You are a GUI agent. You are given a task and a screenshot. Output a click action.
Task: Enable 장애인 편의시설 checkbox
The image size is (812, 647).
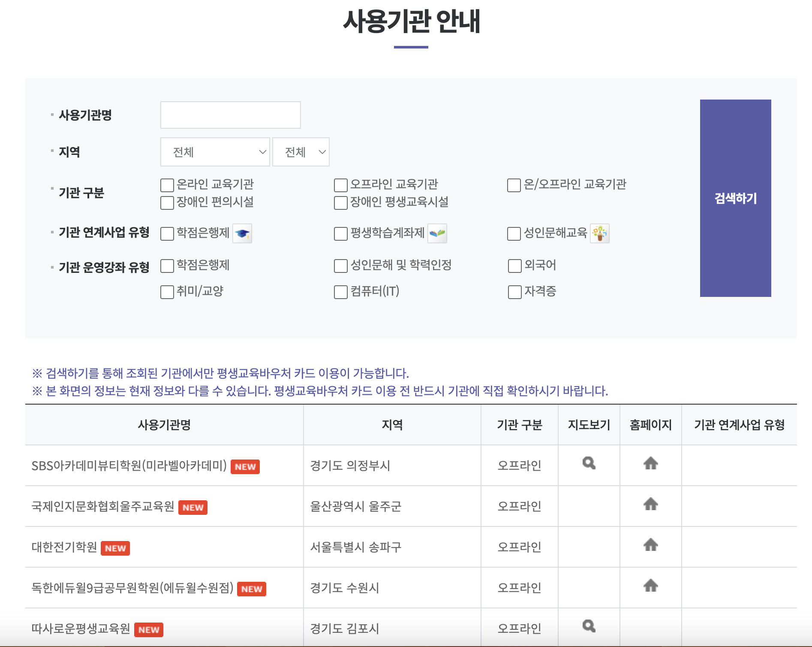click(x=167, y=203)
